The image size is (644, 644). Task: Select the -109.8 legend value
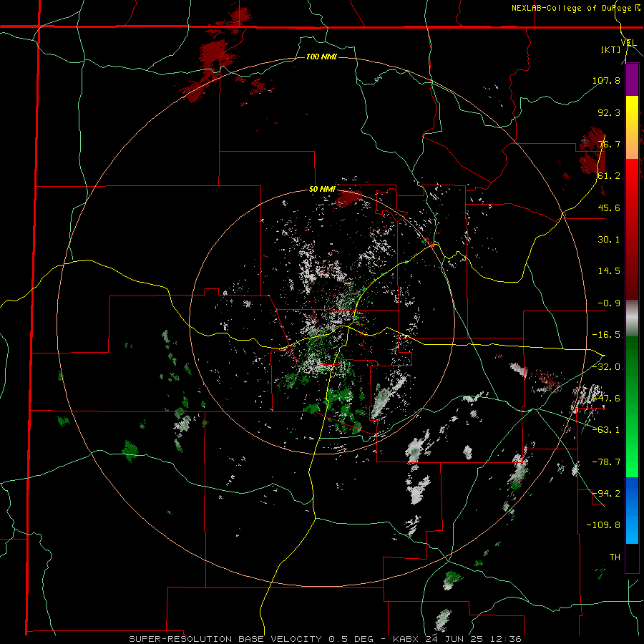click(x=603, y=525)
